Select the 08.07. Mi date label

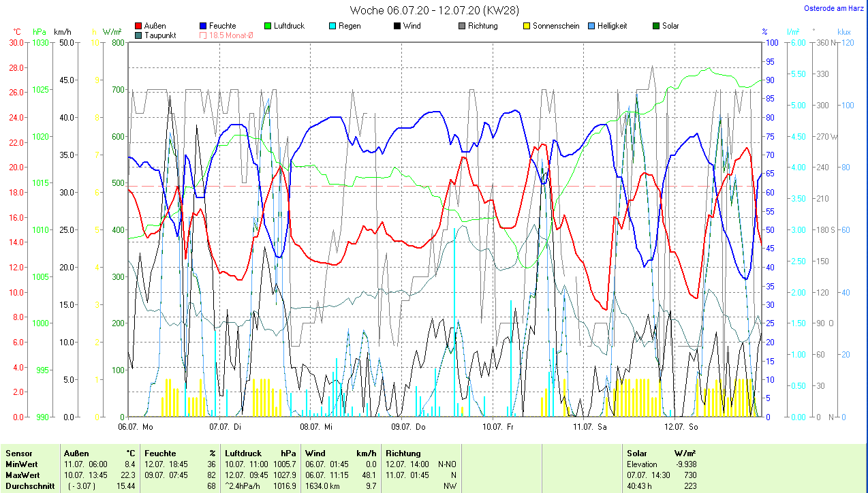coord(316,427)
